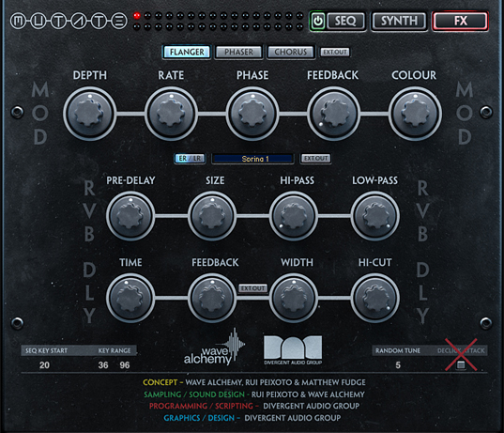Switch to the SEQ tab
This screenshot has height=433, width=504.
tap(345, 22)
